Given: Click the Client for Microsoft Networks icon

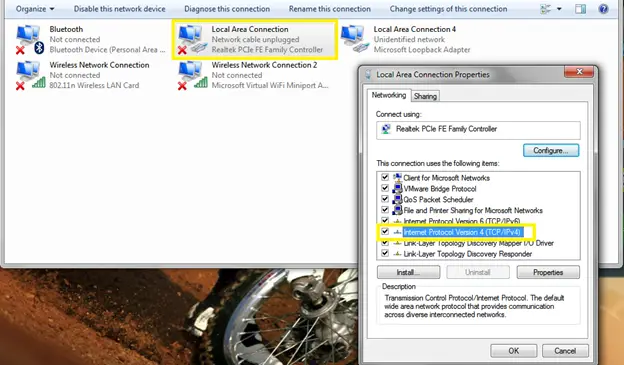Looking at the screenshot, I should tap(397, 178).
